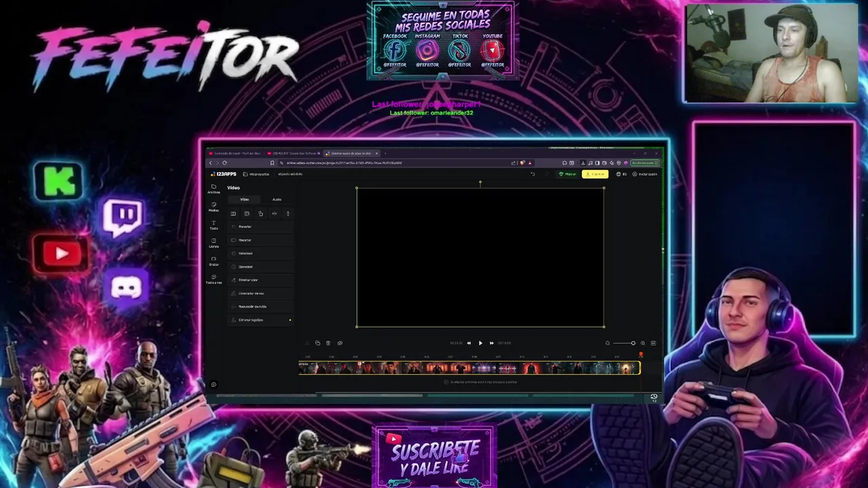
Task: Click the split icon in the video toolbar
Action: tap(233, 213)
